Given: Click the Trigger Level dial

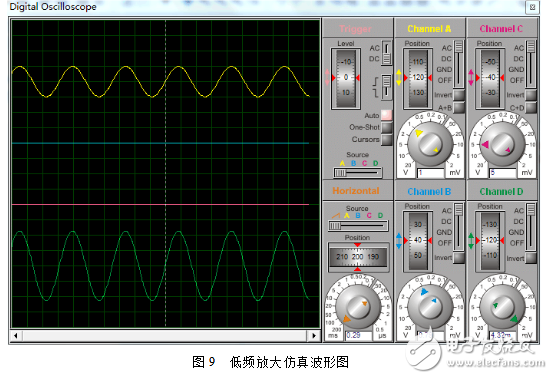Looking at the screenshot, I should pos(346,78).
